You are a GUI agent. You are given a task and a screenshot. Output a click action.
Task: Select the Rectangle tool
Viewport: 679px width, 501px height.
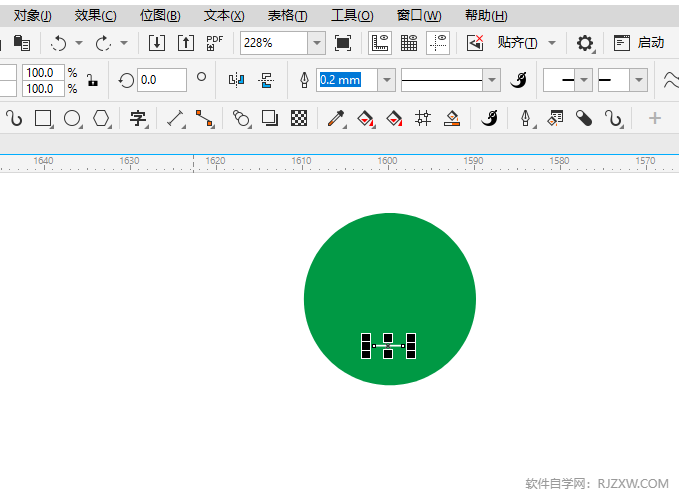[43, 118]
